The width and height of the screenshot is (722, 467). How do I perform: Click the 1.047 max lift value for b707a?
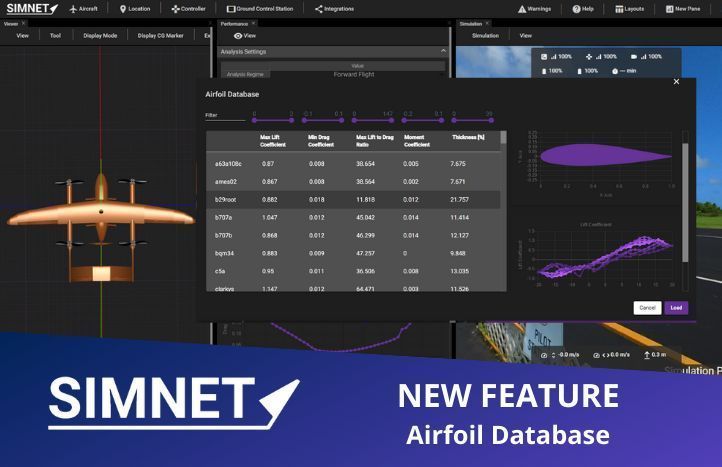[x=269, y=217]
